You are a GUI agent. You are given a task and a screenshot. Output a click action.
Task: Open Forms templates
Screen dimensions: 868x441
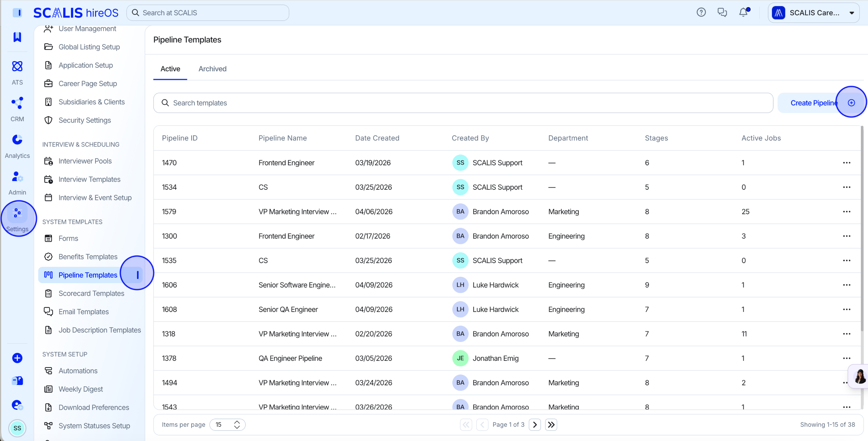(68, 238)
